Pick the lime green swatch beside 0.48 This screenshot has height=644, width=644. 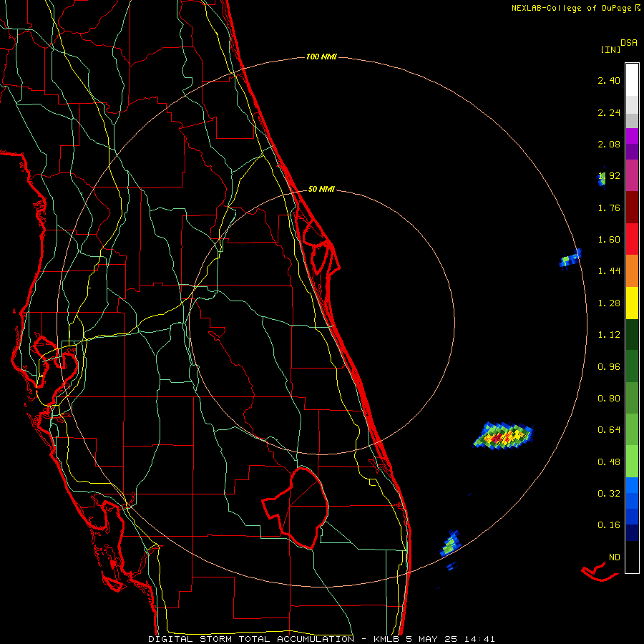tap(632, 462)
